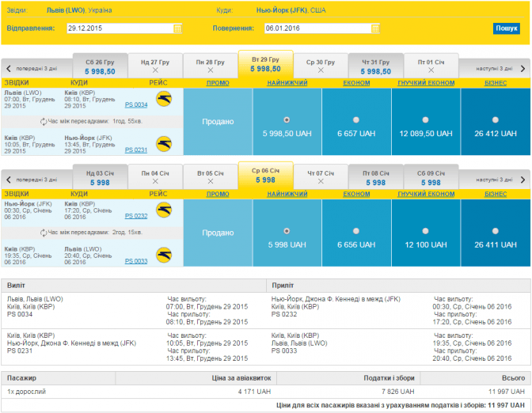This screenshot has width=532, height=413.
Task: Switch to the Сб 09 Січ return tab
Action: 431,177
